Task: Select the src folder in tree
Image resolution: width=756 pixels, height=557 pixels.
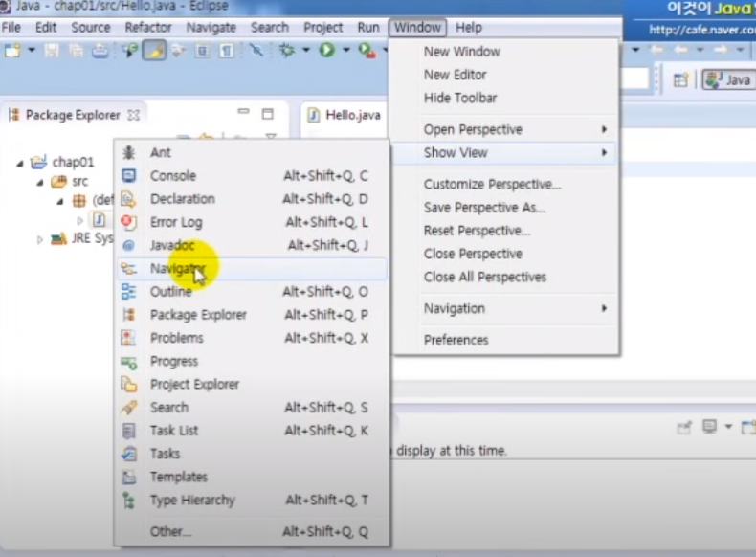Action: click(70, 181)
